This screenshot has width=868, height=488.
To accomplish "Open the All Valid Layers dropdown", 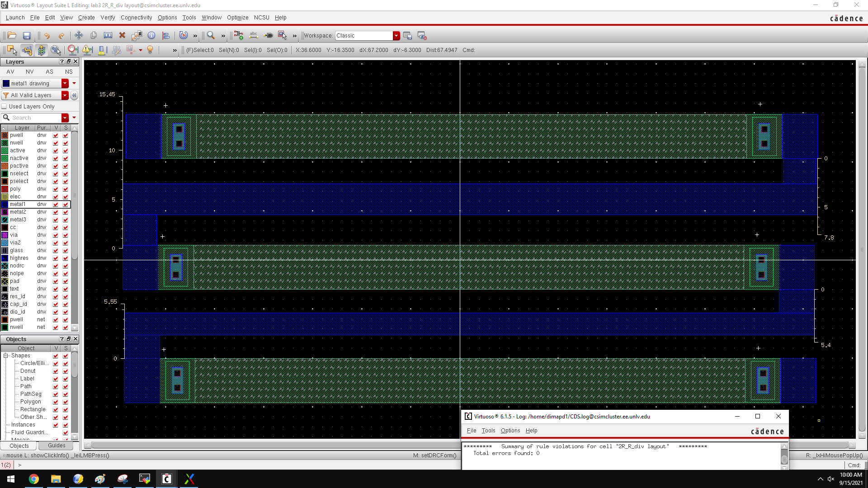I will click(x=65, y=95).
